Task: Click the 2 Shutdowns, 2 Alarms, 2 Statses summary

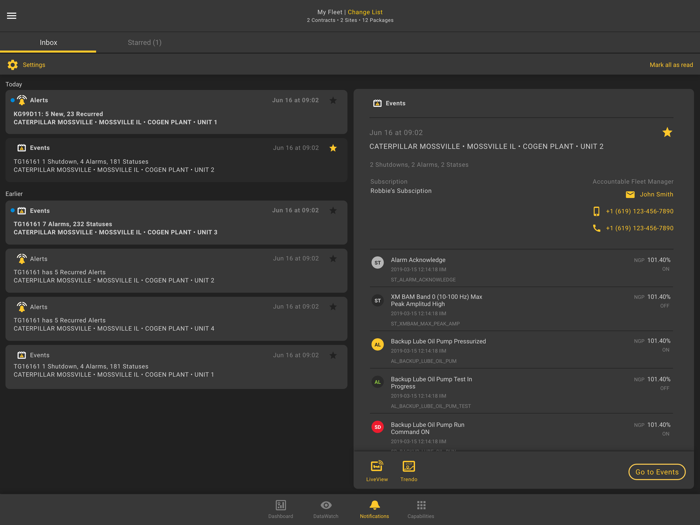Action: pyautogui.click(x=419, y=165)
